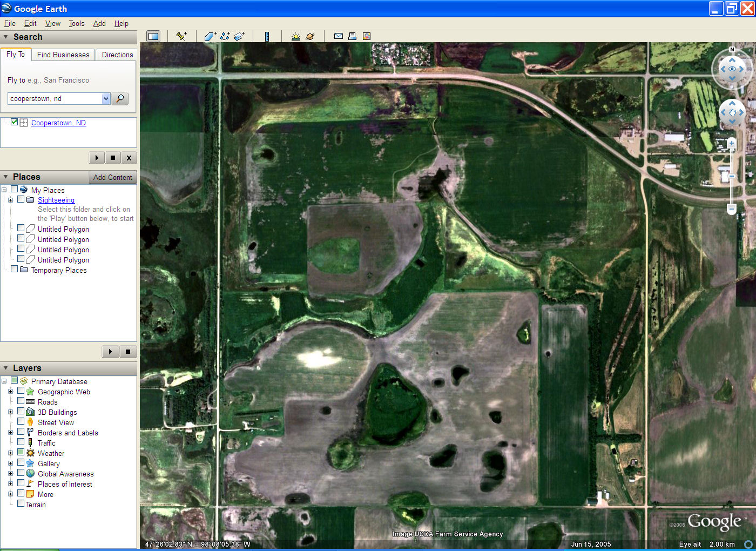This screenshot has width=756, height=551.
Task: Click the zoom in plus button
Action: coord(732,143)
